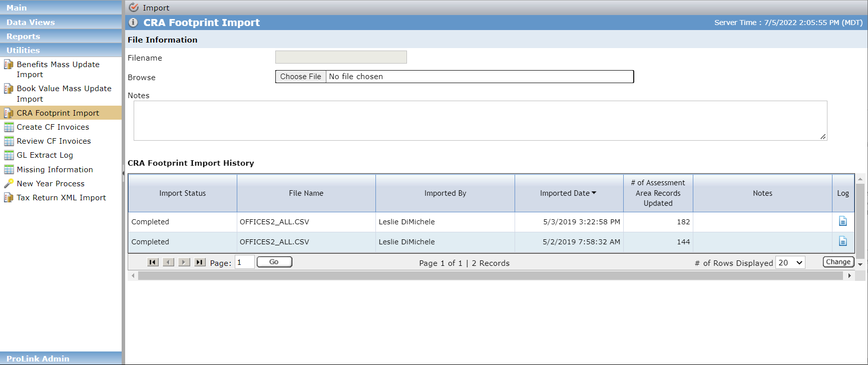Click the Notes column header
Image resolution: width=868 pixels, height=365 pixels.
(763, 193)
